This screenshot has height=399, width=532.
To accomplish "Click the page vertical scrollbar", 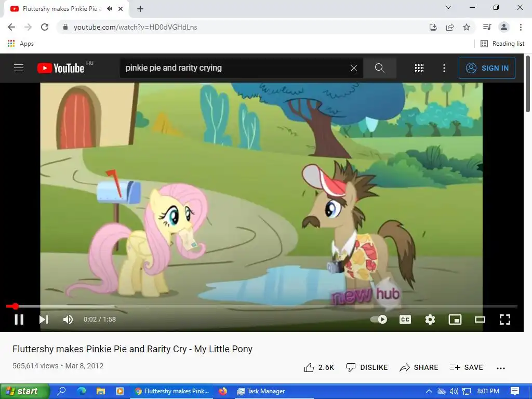I will [x=528, y=84].
